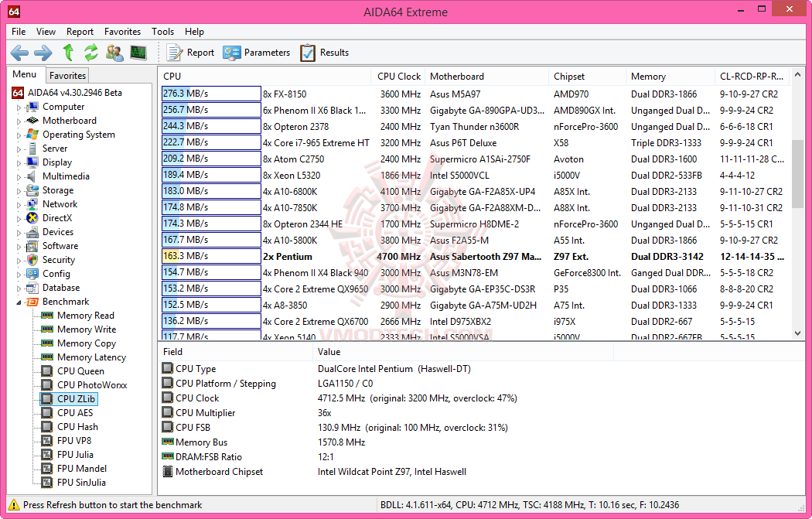Select the Security shield icon
Screen dimensions: 812x519
tap(32, 260)
